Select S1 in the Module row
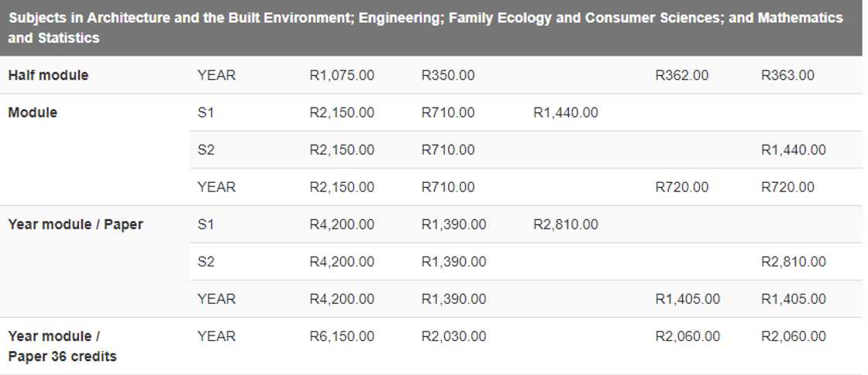This screenshot has height=375, width=868. pos(205,112)
